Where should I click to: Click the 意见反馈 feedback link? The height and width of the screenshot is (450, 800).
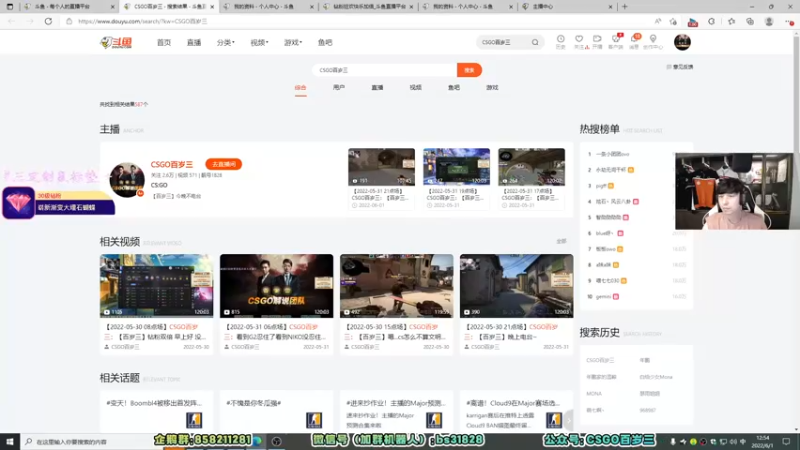[x=680, y=67]
